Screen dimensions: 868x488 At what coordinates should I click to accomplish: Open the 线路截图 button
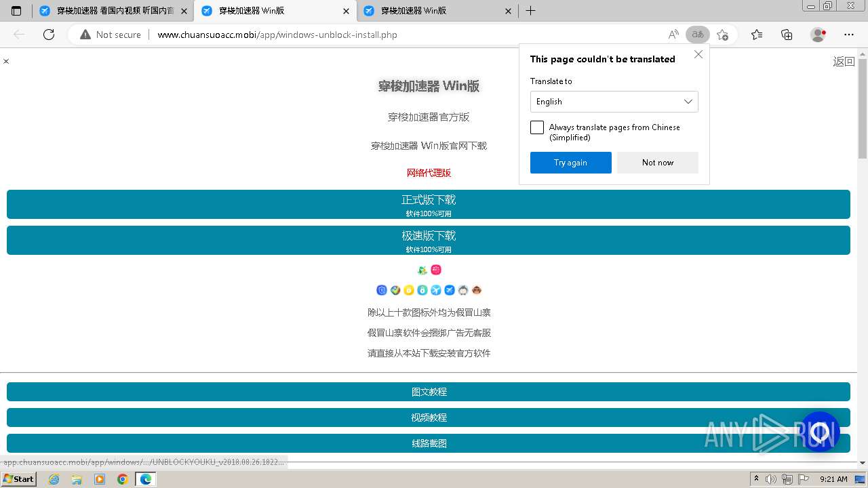(x=429, y=443)
